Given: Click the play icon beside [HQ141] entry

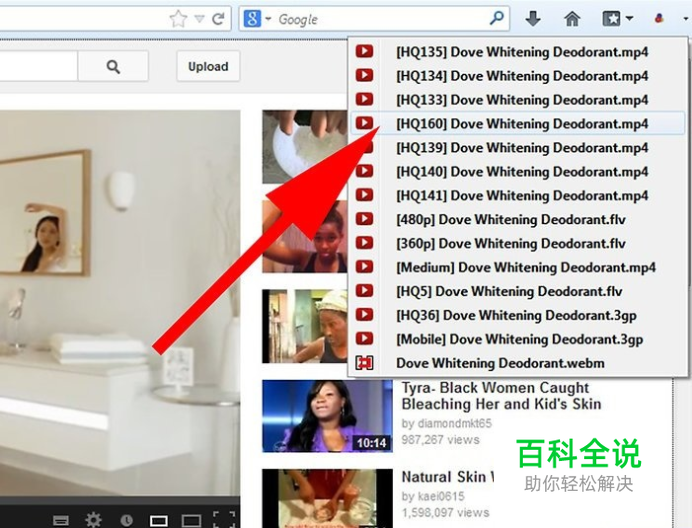Looking at the screenshot, I should 365,195.
